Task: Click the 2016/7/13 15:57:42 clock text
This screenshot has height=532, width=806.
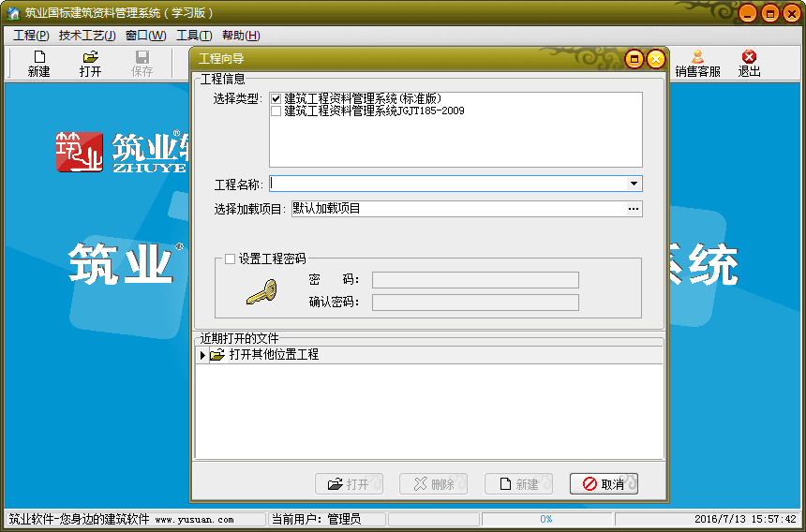Action: pyautogui.click(x=745, y=520)
